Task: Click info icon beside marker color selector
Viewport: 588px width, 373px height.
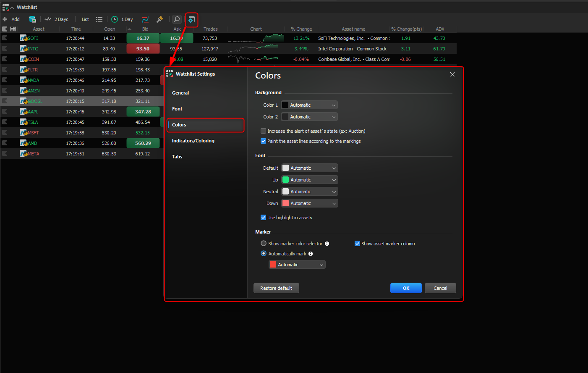Action: (327, 244)
